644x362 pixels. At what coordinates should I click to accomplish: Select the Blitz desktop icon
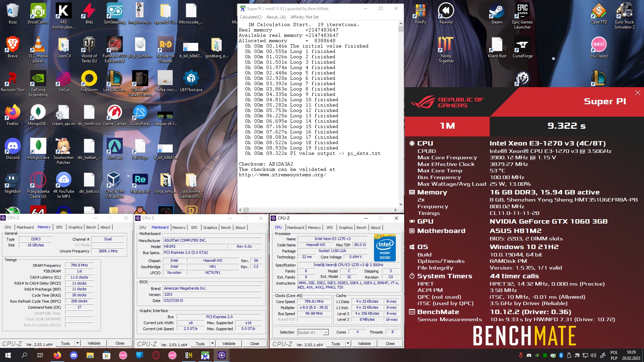[x=89, y=13]
